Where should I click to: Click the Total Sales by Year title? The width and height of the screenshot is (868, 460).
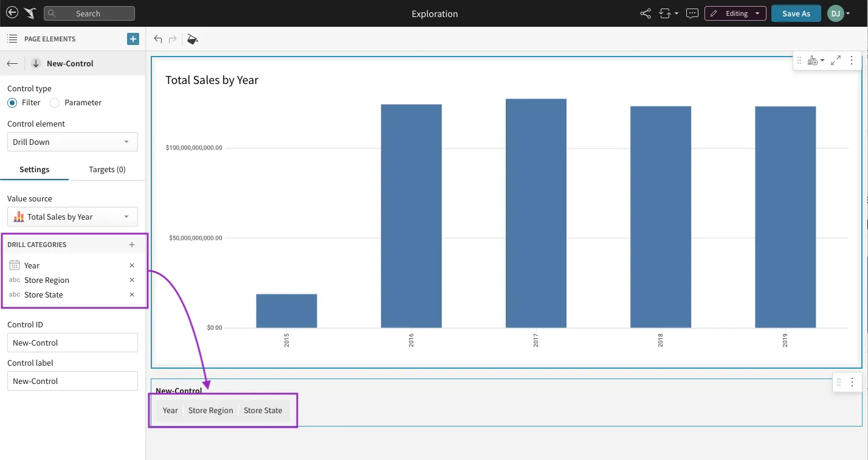(x=212, y=80)
